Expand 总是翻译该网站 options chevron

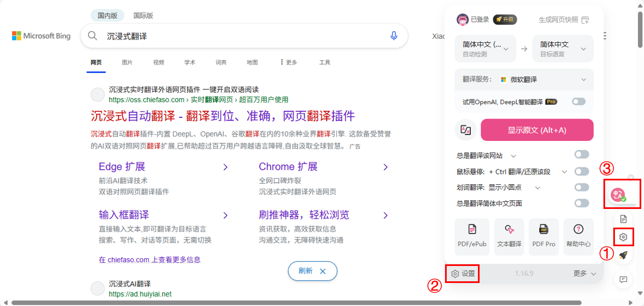click(513, 156)
